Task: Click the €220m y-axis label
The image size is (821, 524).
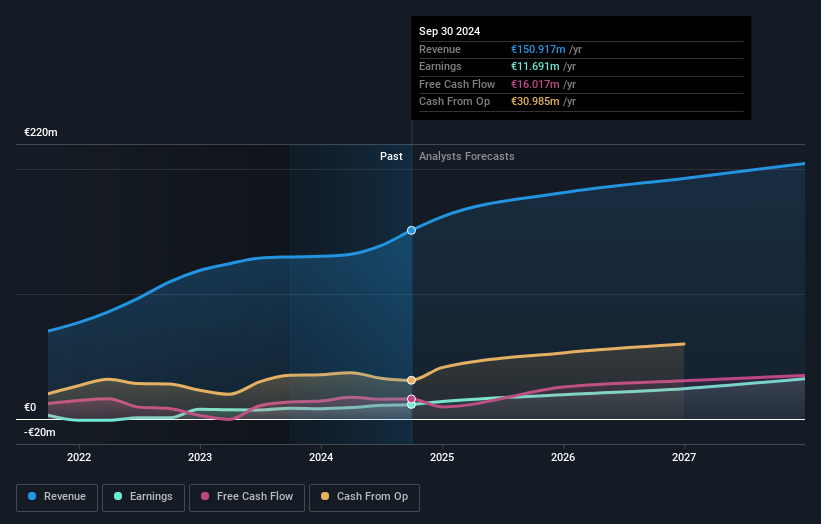Action: (41, 132)
